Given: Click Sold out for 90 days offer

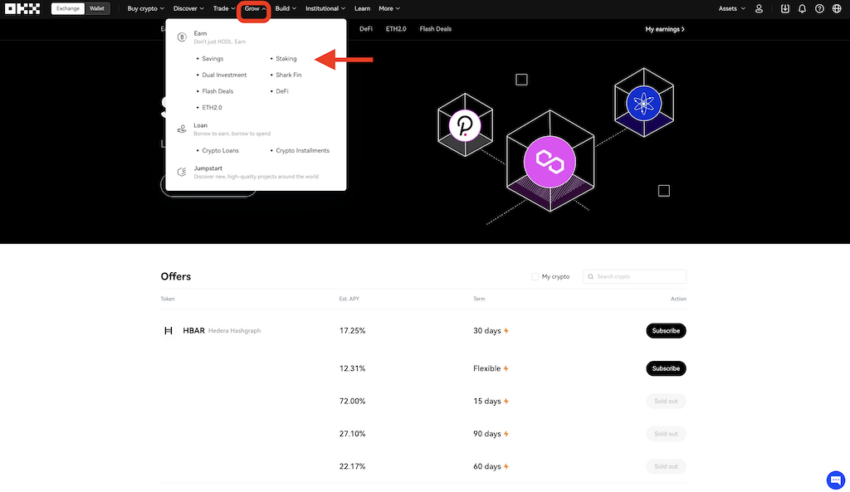Looking at the screenshot, I should pos(666,433).
